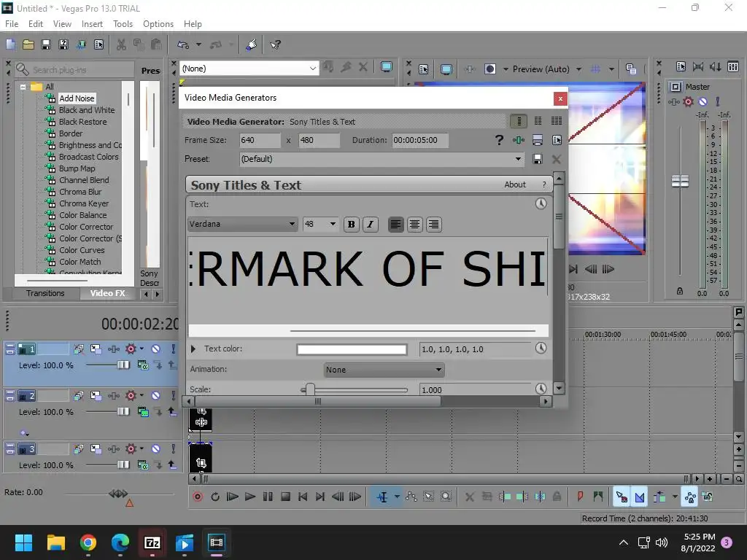
Task: Click the Frame Size width field
Action: point(260,140)
